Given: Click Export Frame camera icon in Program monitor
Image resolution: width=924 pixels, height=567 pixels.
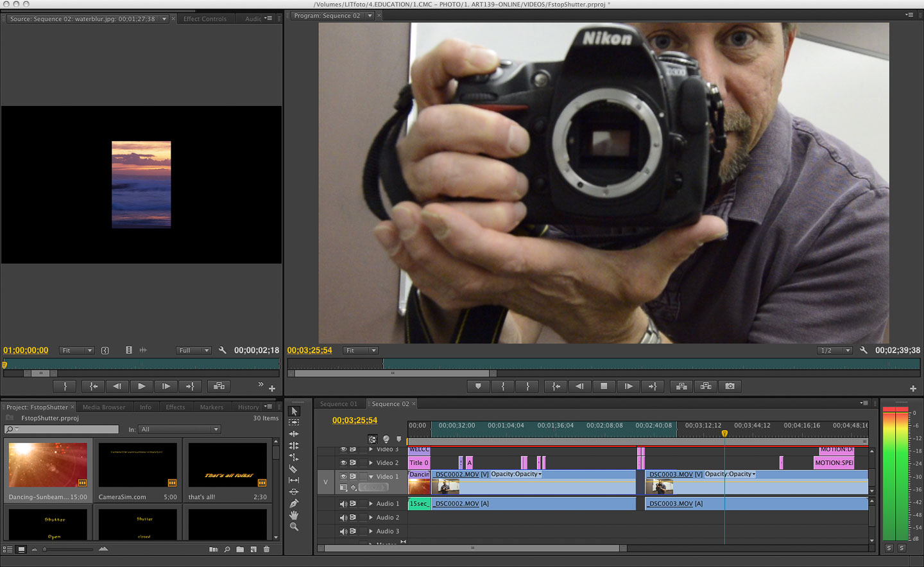Looking at the screenshot, I should pyautogui.click(x=730, y=386).
